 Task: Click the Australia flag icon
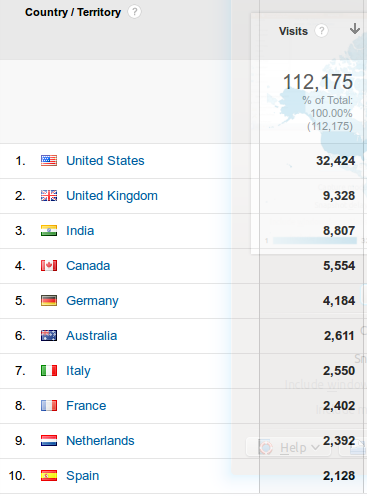tap(49, 336)
